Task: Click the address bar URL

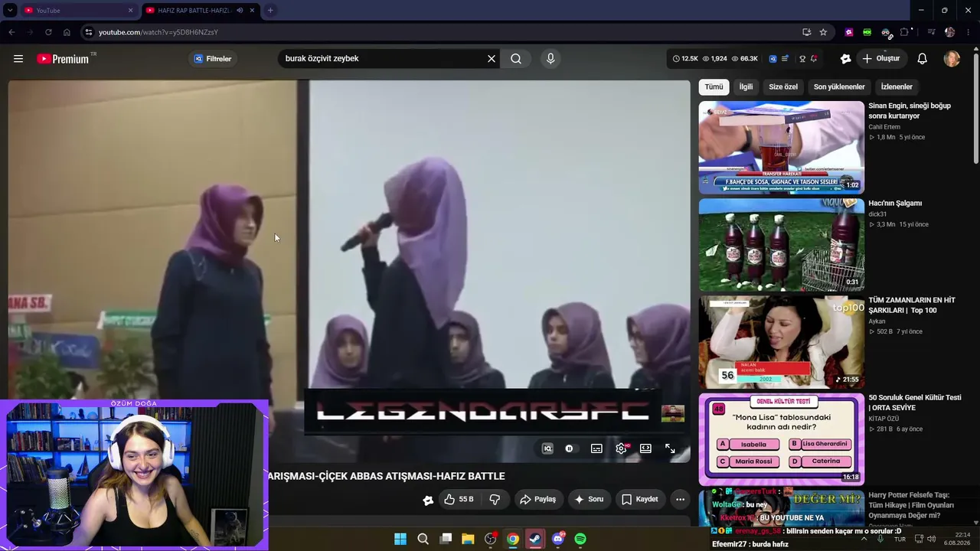Action: tap(158, 32)
